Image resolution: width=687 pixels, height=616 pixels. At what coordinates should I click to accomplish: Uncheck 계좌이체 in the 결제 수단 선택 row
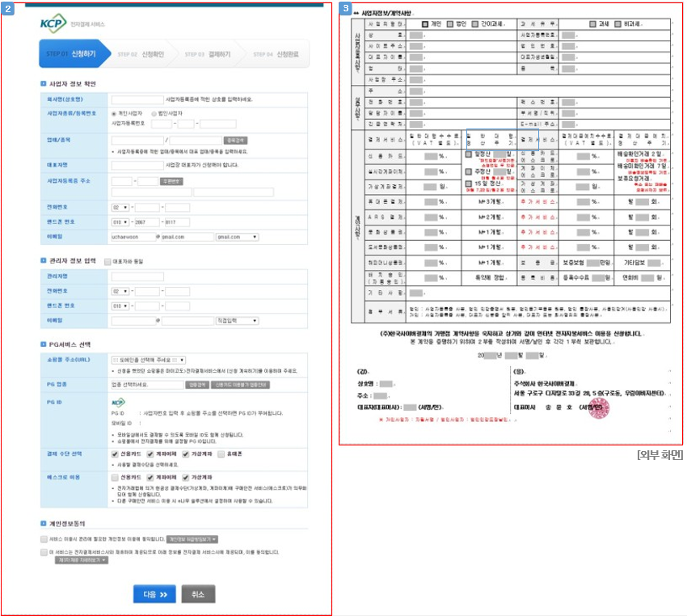pos(150,454)
